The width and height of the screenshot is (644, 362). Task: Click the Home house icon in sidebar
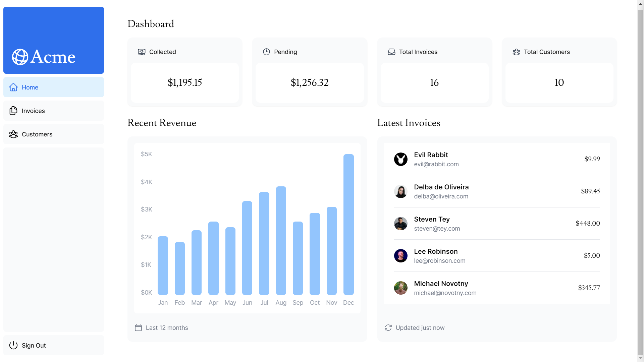pos(13,87)
